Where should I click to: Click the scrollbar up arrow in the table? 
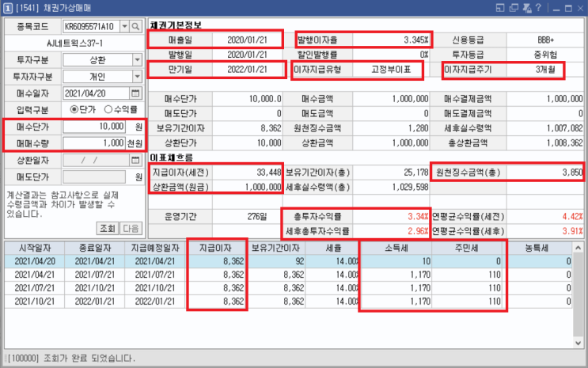[x=578, y=248]
